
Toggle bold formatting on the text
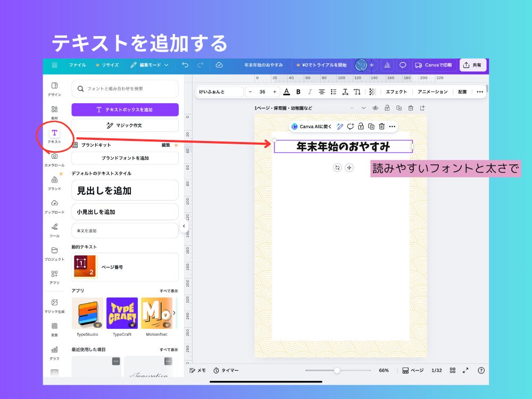[298, 92]
